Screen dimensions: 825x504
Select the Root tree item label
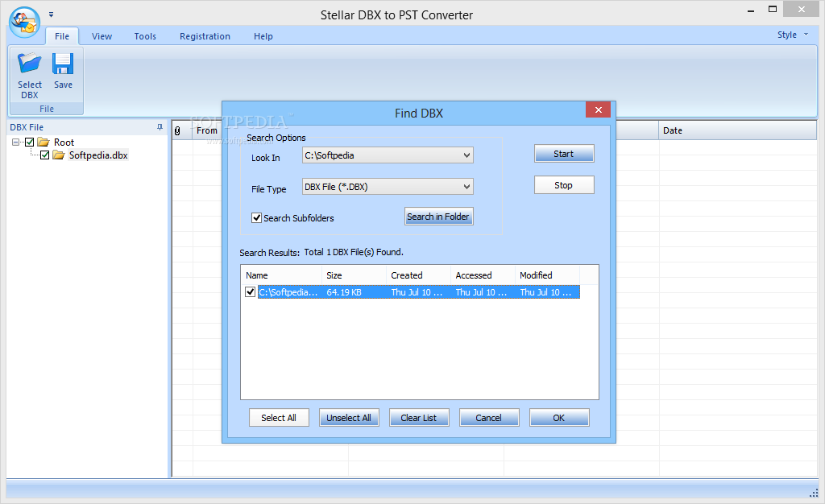coord(64,142)
